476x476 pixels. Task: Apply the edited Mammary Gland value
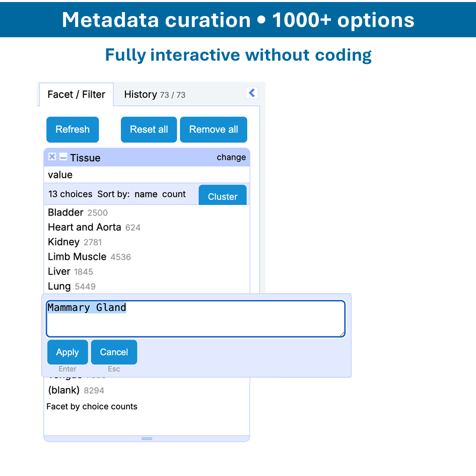(x=67, y=352)
